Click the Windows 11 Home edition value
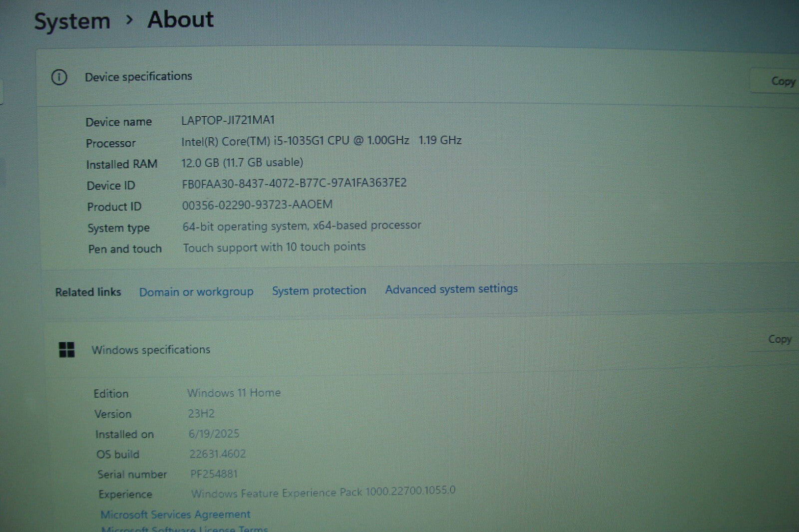Viewport: 799px width, 532px height. pyautogui.click(x=234, y=393)
